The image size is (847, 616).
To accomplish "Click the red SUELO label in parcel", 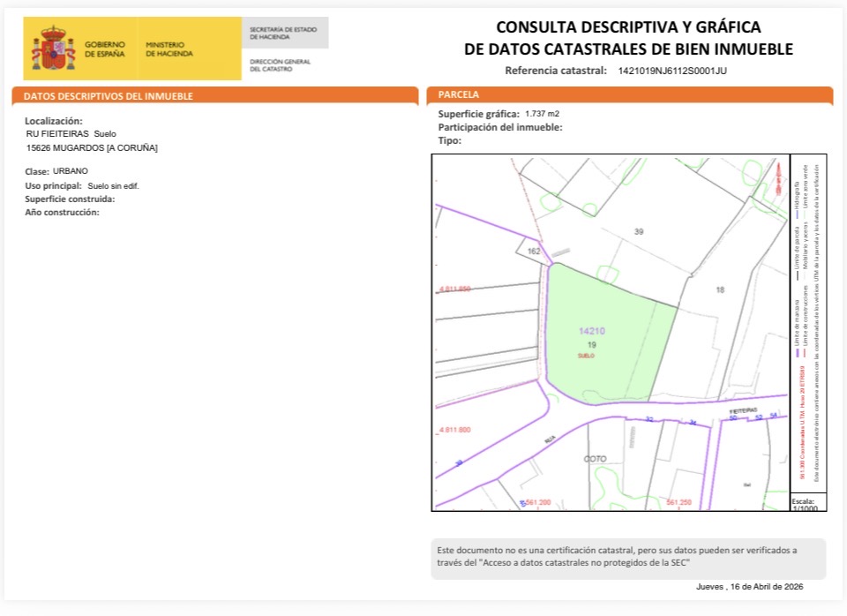I will coord(587,356).
